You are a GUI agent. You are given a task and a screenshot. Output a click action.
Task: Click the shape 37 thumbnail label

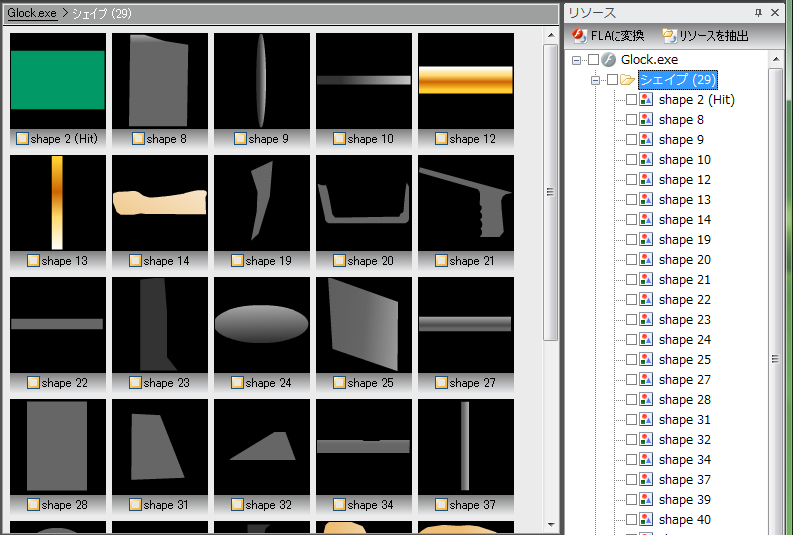(x=472, y=505)
